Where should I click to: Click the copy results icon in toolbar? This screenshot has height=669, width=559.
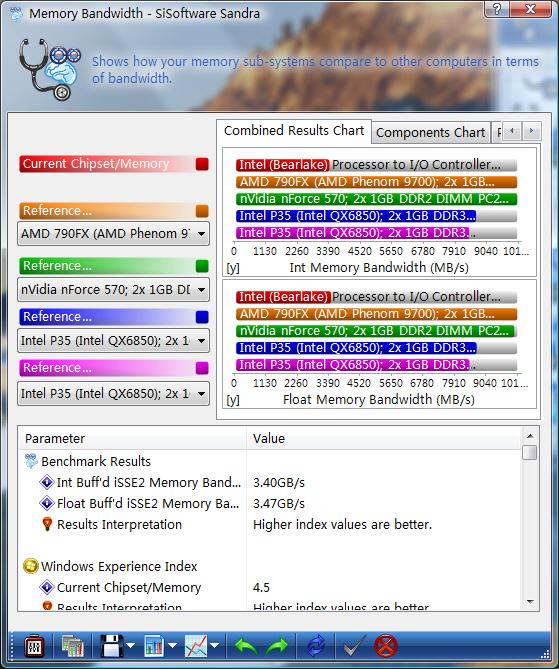point(73,646)
